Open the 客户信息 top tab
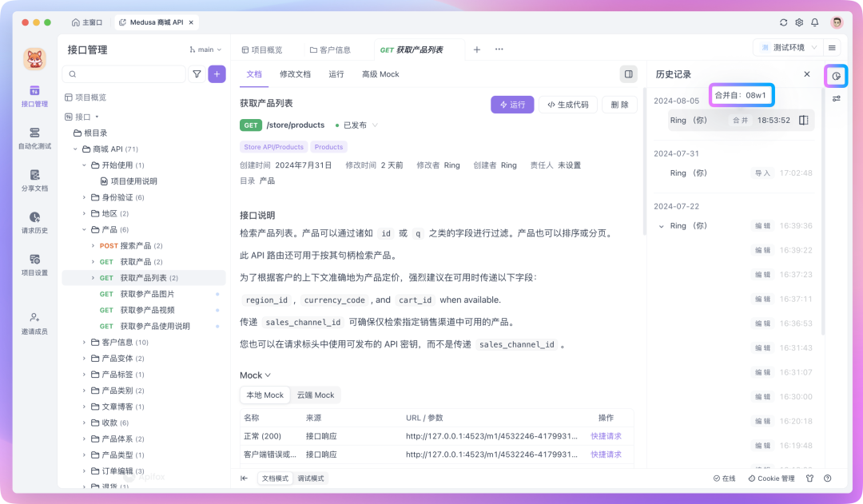Image resolution: width=863 pixels, height=504 pixels. coord(330,50)
